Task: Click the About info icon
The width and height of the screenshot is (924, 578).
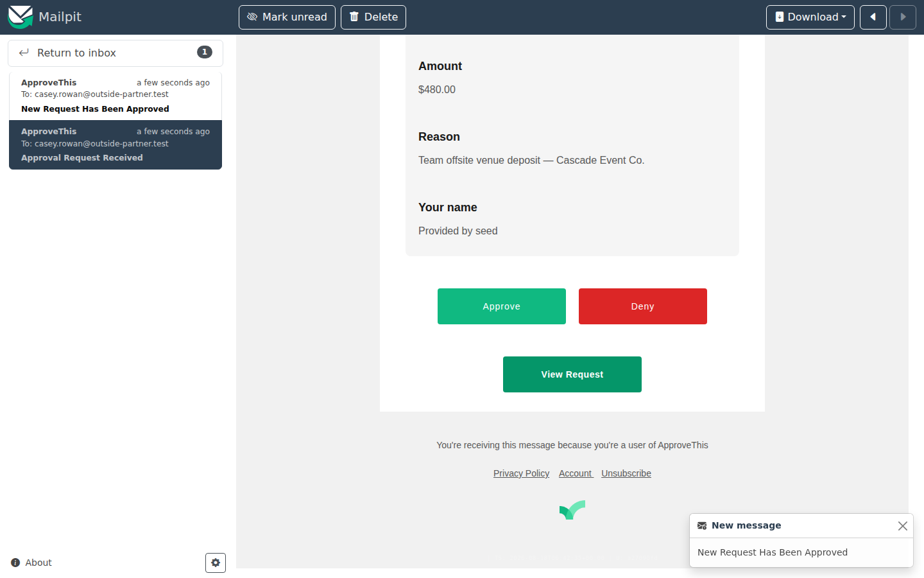Action: pyautogui.click(x=15, y=563)
